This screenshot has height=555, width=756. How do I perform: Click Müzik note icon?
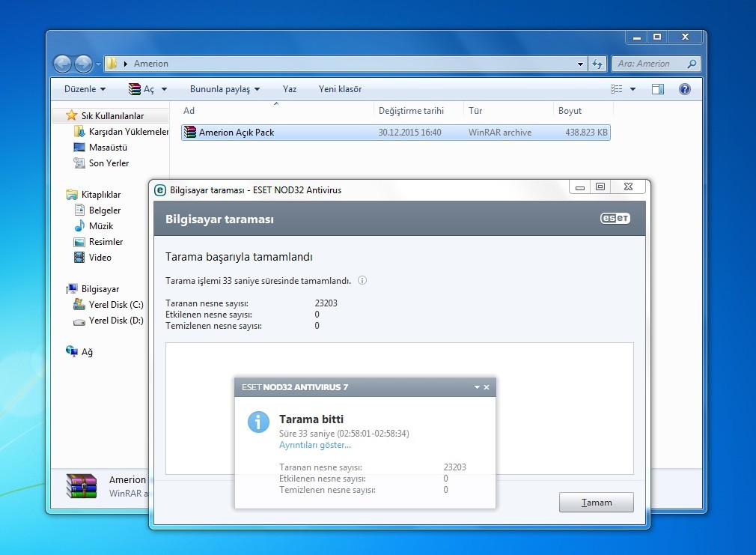coord(79,225)
